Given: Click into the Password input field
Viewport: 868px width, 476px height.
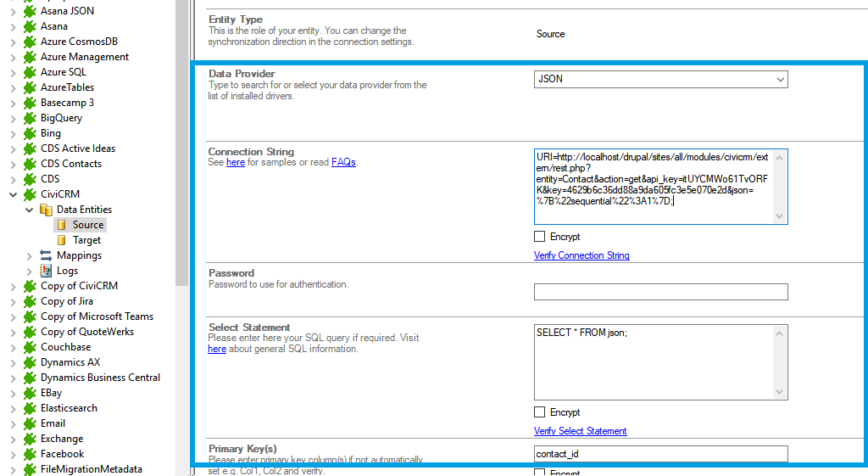Looking at the screenshot, I should pyautogui.click(x=660, y=292).
